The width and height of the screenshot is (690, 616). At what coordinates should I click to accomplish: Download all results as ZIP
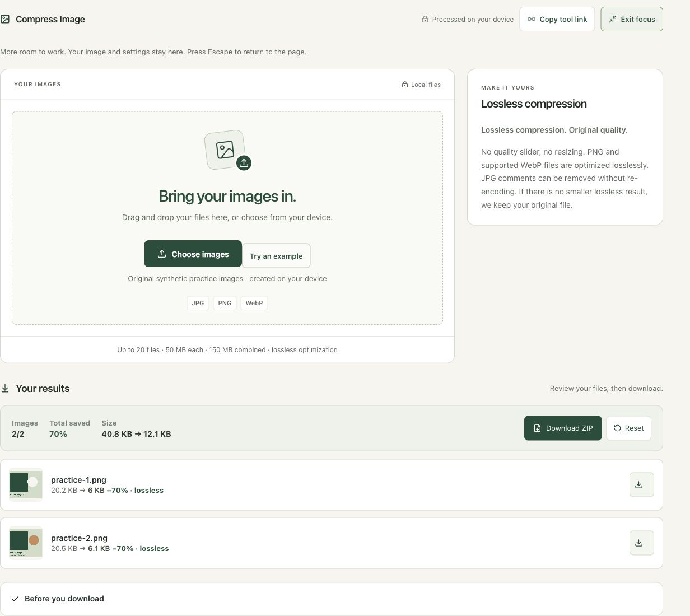[x=562, y=428]
